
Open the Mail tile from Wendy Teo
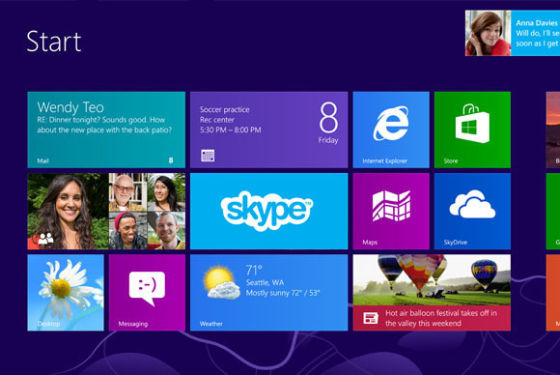tap(106, 130)
